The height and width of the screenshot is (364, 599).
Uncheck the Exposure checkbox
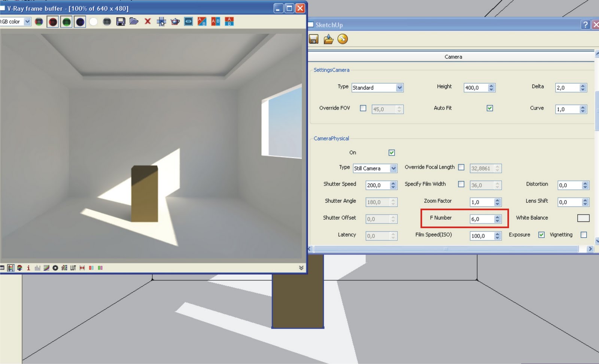pos(541,235)
